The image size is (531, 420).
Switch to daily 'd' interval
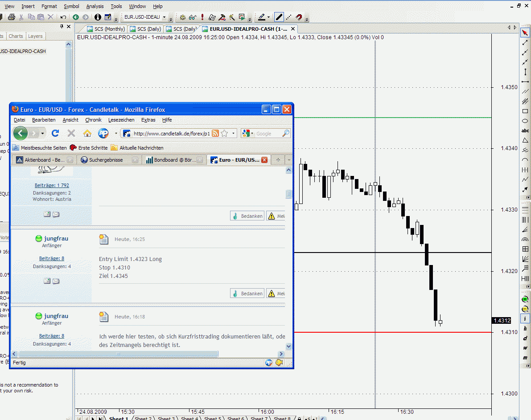pyautogui.click(x=525, y=338)
